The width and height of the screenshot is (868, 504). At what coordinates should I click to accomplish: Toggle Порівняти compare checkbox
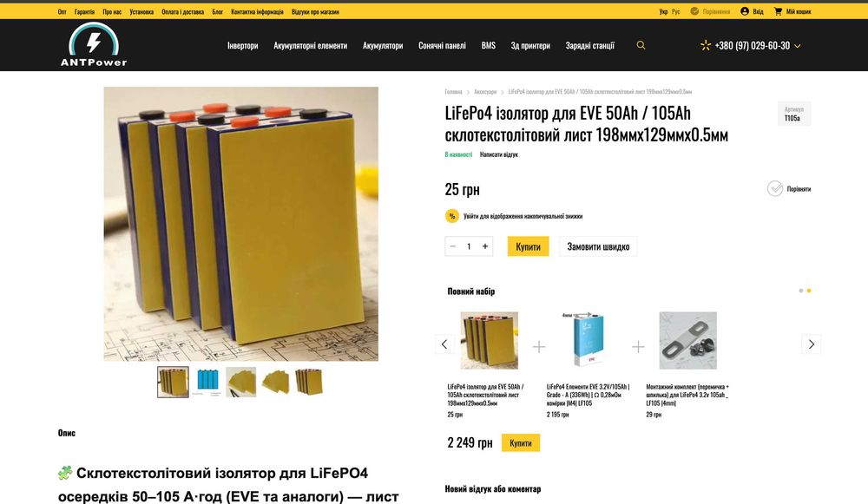tap(775, 188)
